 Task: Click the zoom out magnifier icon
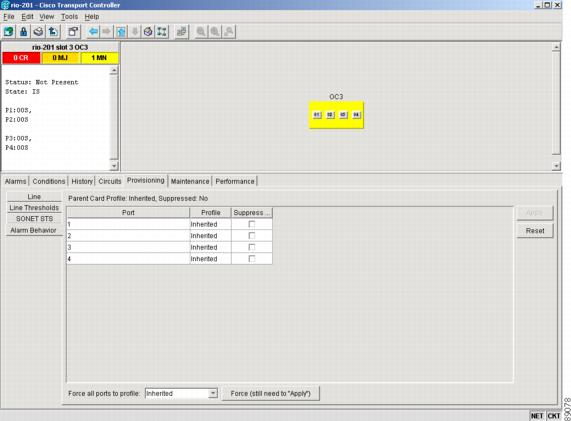215,32
